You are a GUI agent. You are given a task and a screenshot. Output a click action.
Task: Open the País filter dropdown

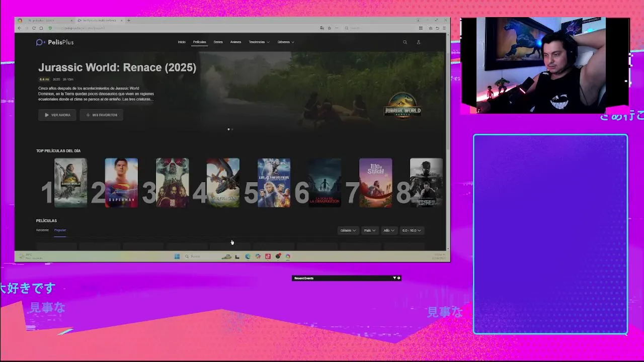(370, 230)
